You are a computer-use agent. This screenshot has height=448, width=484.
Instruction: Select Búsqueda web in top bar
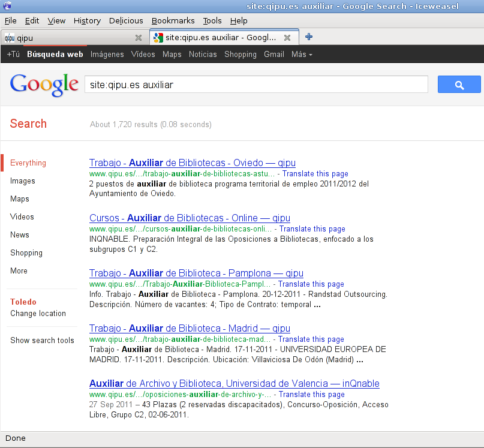tap(55, 55)
